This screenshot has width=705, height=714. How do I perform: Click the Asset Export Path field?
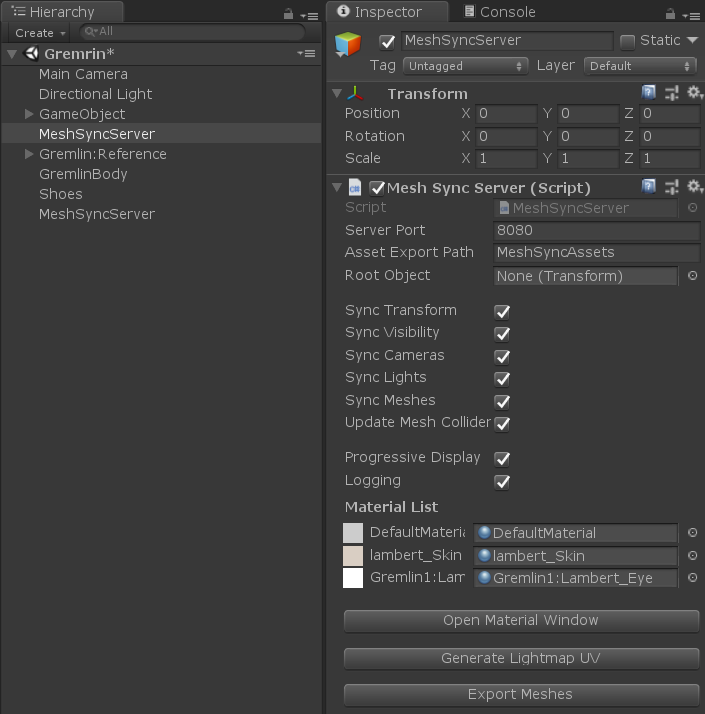tap(597, 253)
